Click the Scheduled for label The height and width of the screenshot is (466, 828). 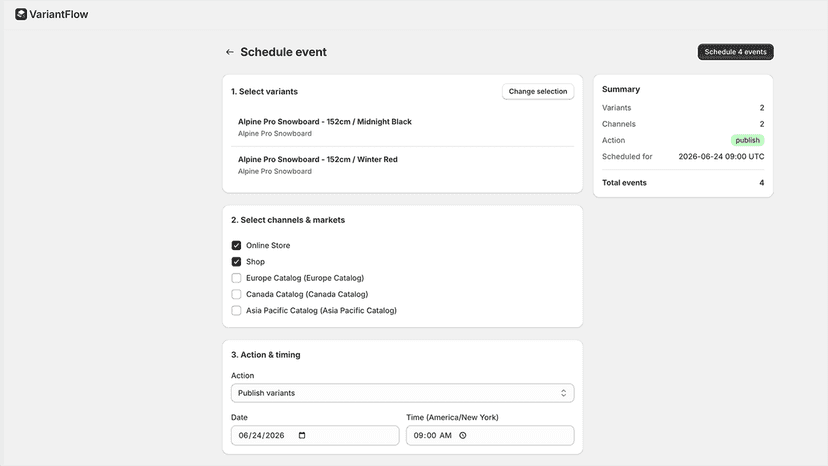pos(627,156)
